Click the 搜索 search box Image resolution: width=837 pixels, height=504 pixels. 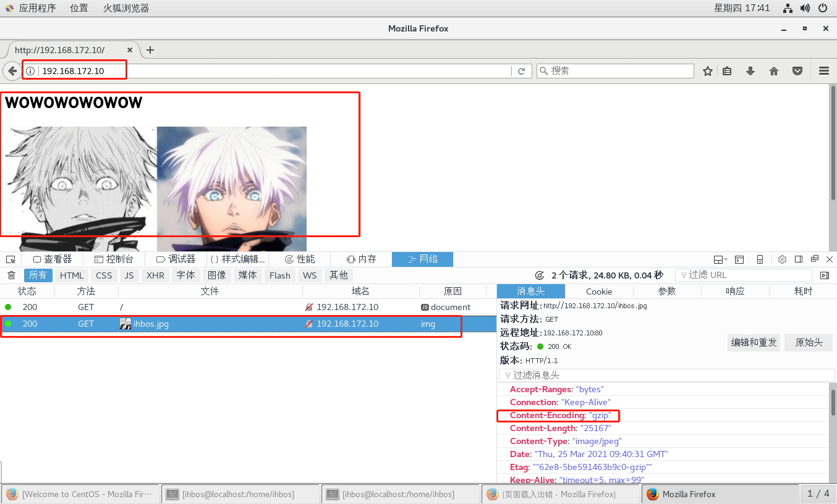(615, 71)
